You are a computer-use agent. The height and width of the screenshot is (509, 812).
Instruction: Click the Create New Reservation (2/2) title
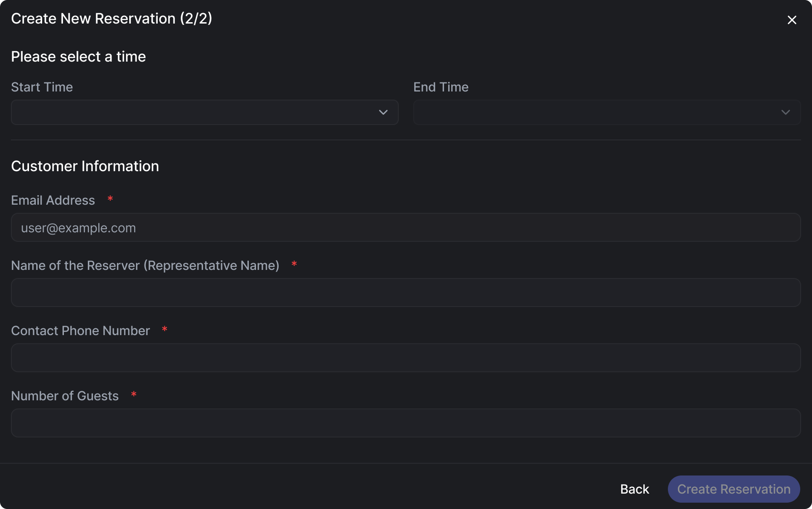pyautogui.click(x=111, y=19)
